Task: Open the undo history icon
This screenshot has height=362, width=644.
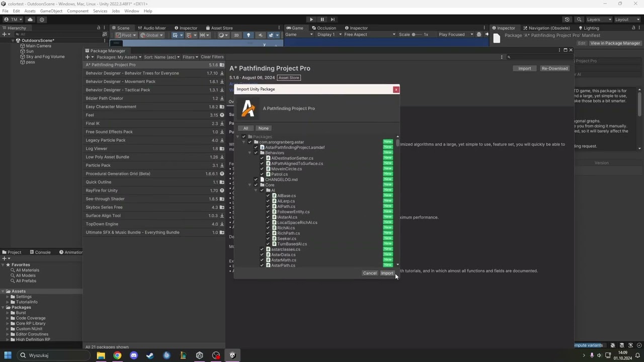Action: 567,20
